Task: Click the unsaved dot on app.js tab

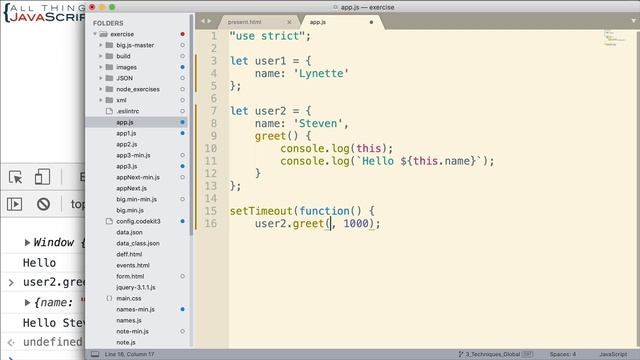Action: click(371, 22)
